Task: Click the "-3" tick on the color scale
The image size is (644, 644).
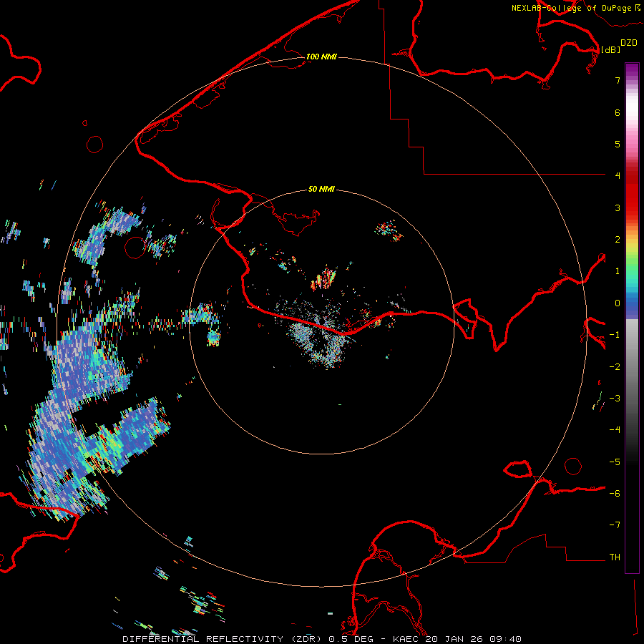Action: 615,399
